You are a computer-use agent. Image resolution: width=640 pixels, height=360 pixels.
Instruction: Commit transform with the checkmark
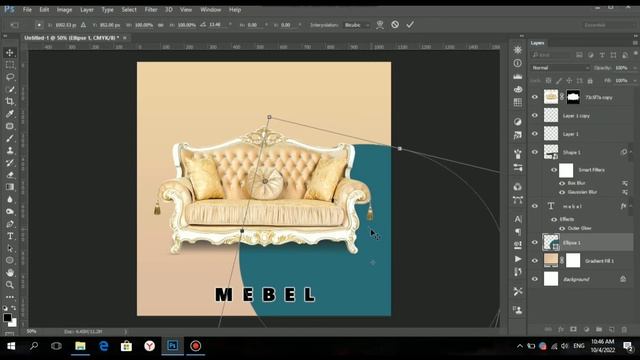pos(410,25)
